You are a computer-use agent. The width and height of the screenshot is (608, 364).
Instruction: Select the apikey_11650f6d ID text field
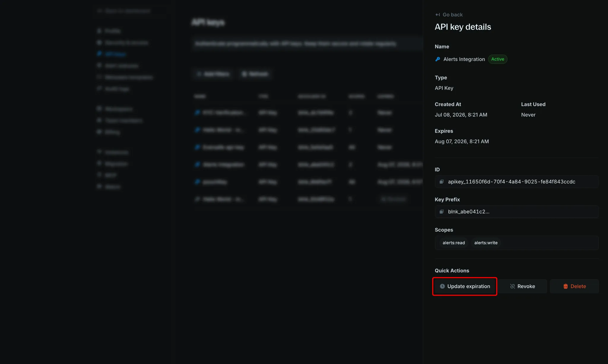click(x=517, y=182)
